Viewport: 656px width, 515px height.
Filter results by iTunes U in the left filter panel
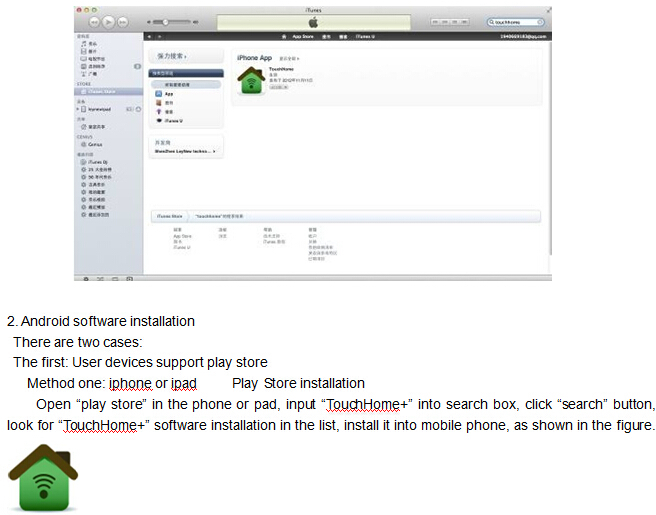[169, 121]
